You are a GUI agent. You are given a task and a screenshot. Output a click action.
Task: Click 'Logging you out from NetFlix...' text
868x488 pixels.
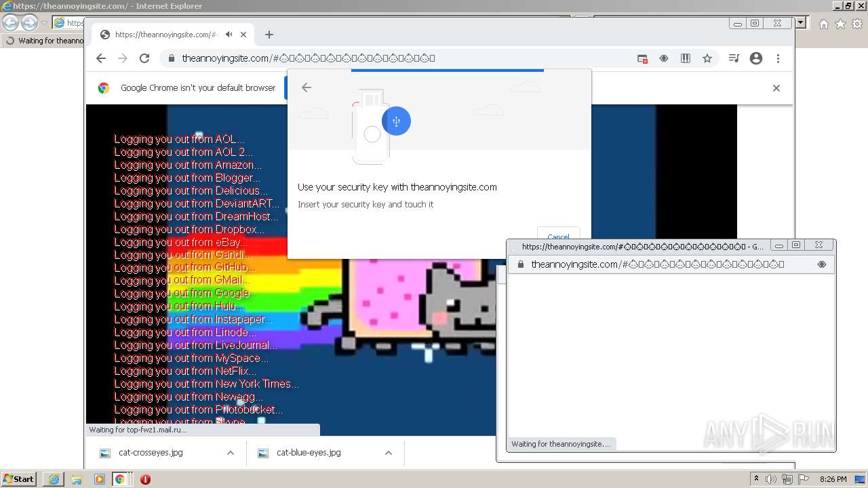click(x=185, y=371)
